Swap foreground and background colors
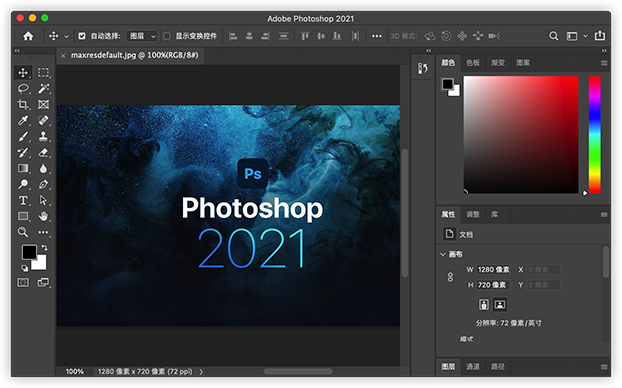The height and width of the screenshot is (388, 622). click(x=44, y=248)
